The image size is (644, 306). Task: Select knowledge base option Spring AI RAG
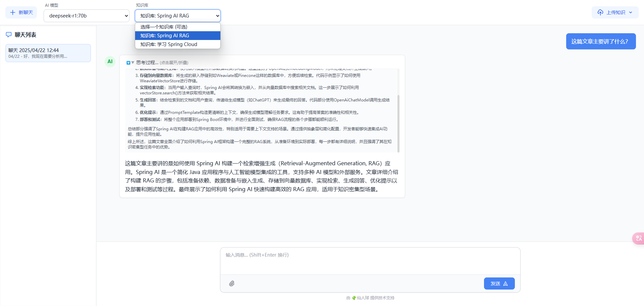click(x=178, y=36)
